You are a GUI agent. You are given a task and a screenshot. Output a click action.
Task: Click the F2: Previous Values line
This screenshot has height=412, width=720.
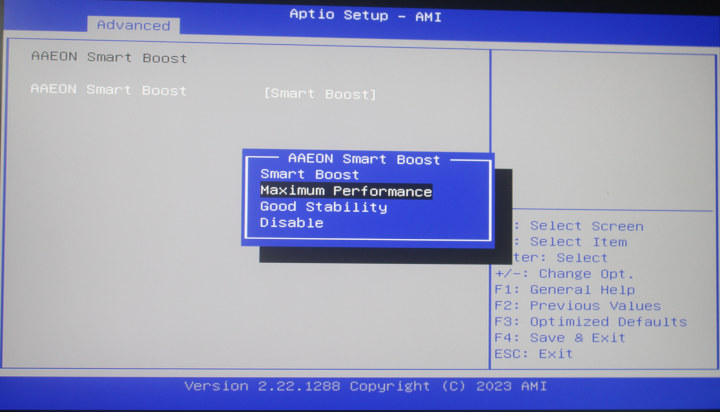(578, 306)
